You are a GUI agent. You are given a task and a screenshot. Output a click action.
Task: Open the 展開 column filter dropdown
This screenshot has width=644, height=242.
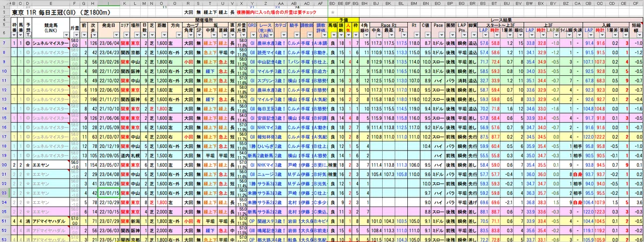pos(453,35)
